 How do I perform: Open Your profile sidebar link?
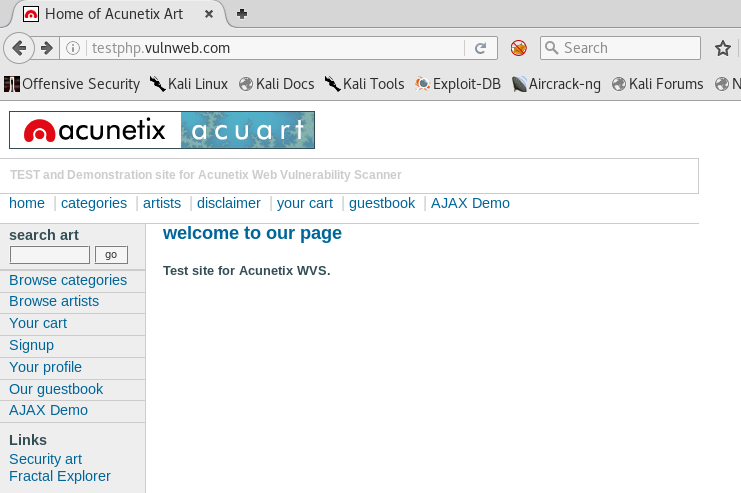(x=45, y=367)
